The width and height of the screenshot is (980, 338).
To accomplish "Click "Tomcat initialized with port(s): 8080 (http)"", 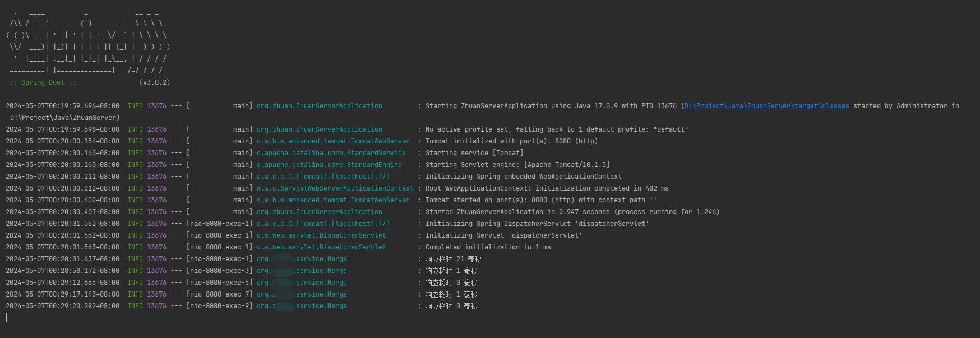I will tap(511, 141).
